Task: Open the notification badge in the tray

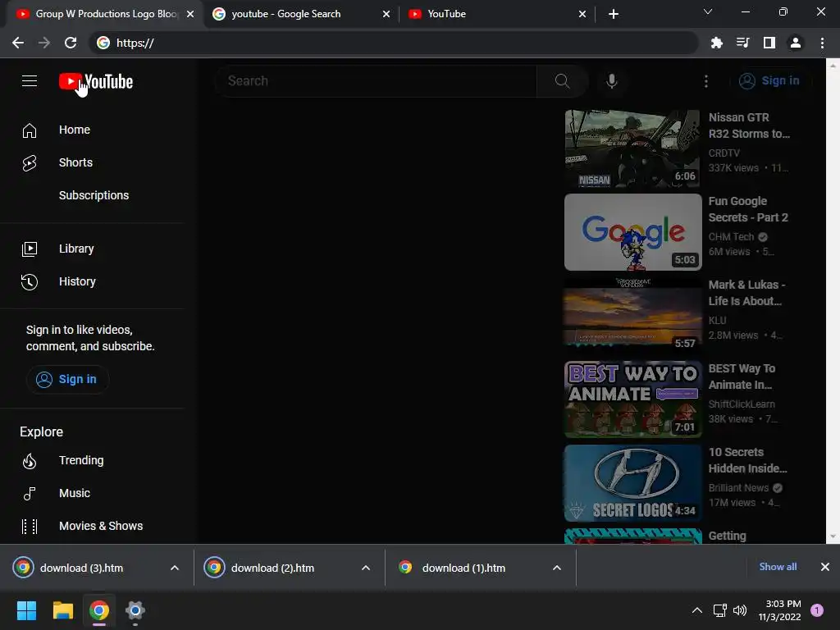Action: (x=817, y=610)
